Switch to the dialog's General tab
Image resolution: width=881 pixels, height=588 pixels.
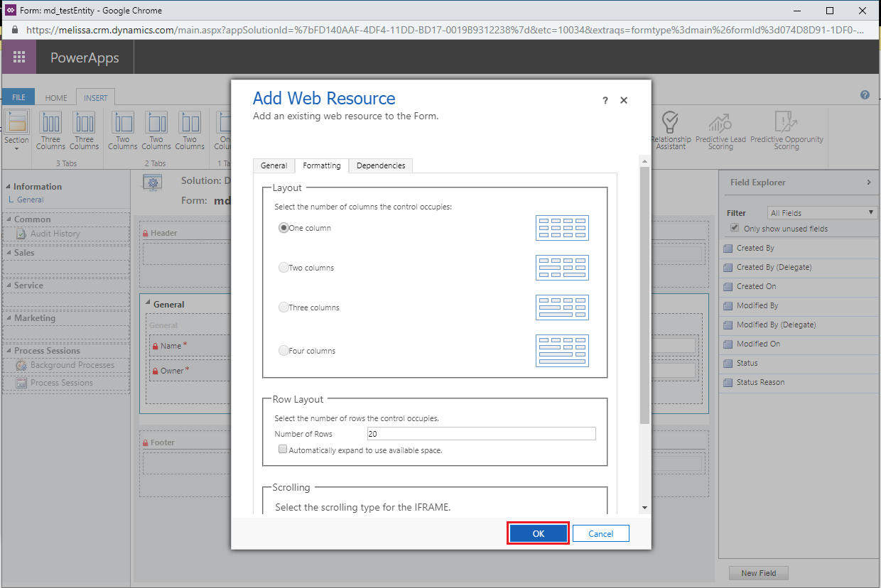(x=274, y=165)
